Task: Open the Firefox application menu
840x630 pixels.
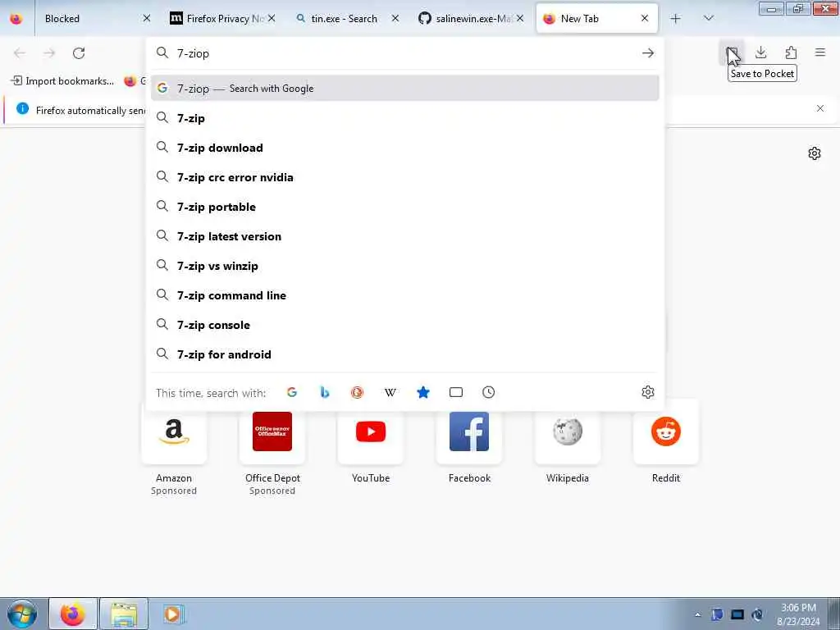Action: coord(820,52)
